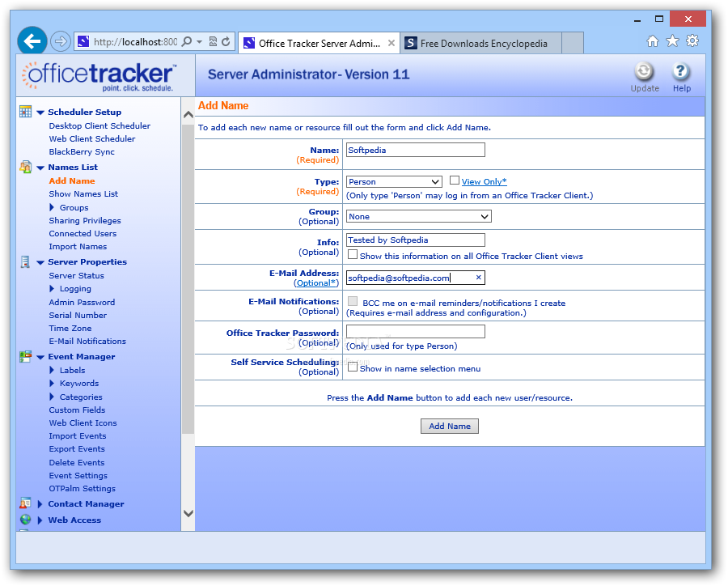Close the Office Tracker Server Admin tab
Viewport: 728px width, 586px height.
pos(392,43)
